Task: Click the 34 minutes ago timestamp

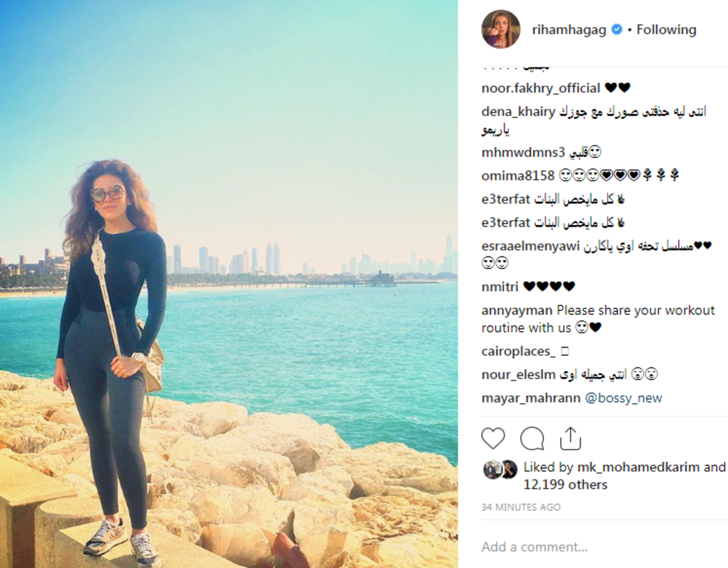Action: (x=521, y=507)
